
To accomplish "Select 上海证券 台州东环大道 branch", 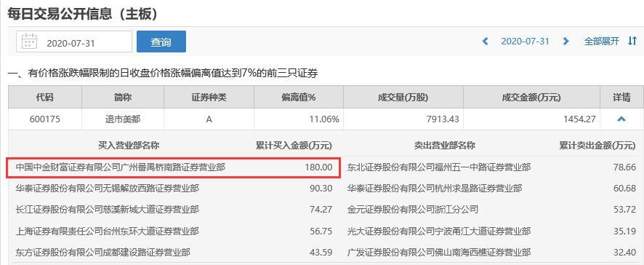I will pos(107,231).
